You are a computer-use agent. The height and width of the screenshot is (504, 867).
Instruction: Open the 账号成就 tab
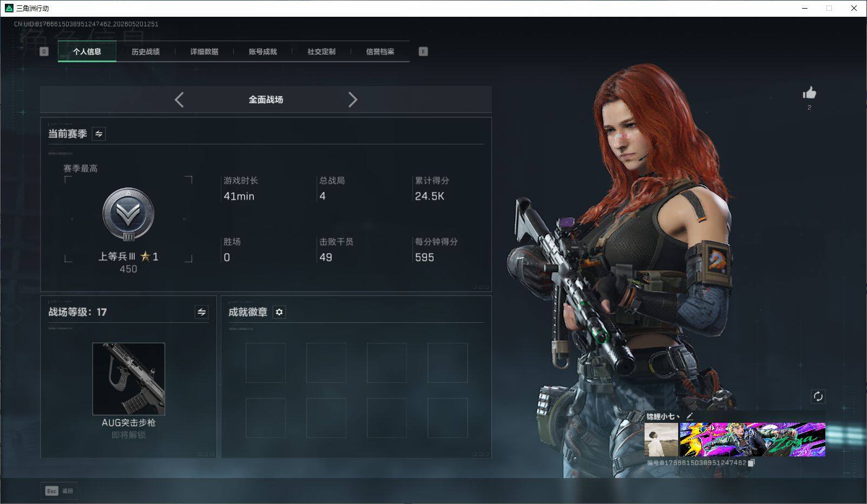tap(262, 51)
